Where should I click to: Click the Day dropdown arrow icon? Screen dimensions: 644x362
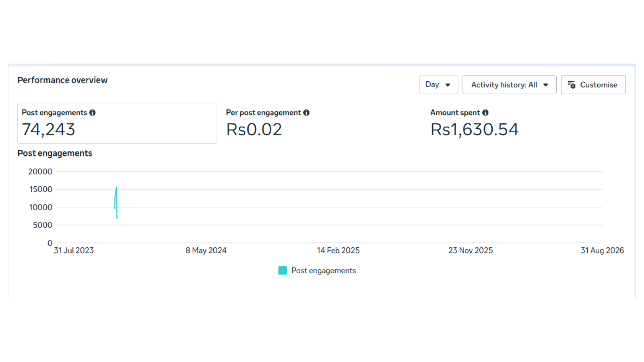[x=448, y=85]
